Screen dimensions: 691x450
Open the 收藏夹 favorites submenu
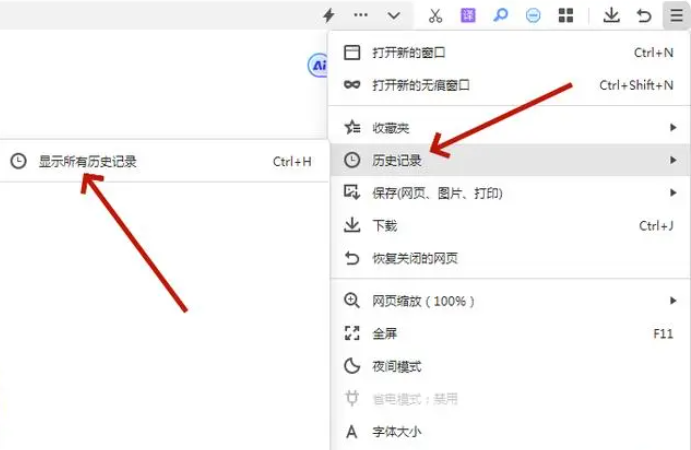point(509,128)
